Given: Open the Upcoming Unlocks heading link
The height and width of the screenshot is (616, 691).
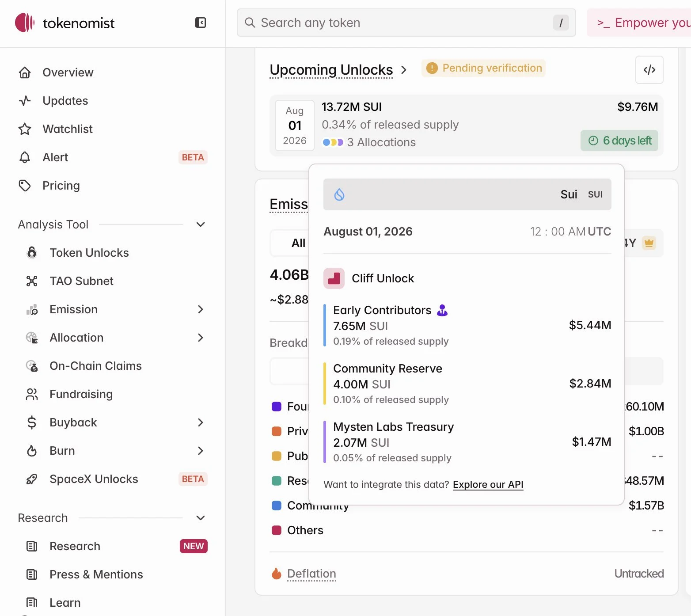Looking at the screenshot, I should (331, 70).
